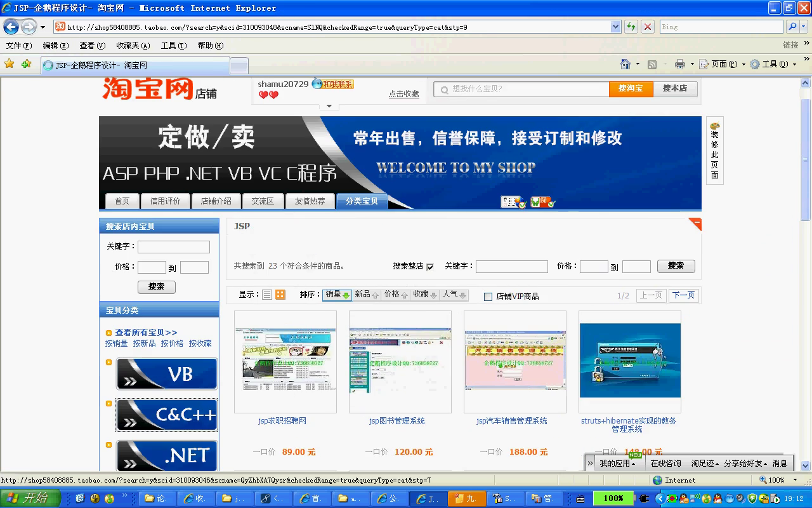Select the VB category banner
Image resolution: width=812 pixels, height=508 pixels.
tap(167, 374)
